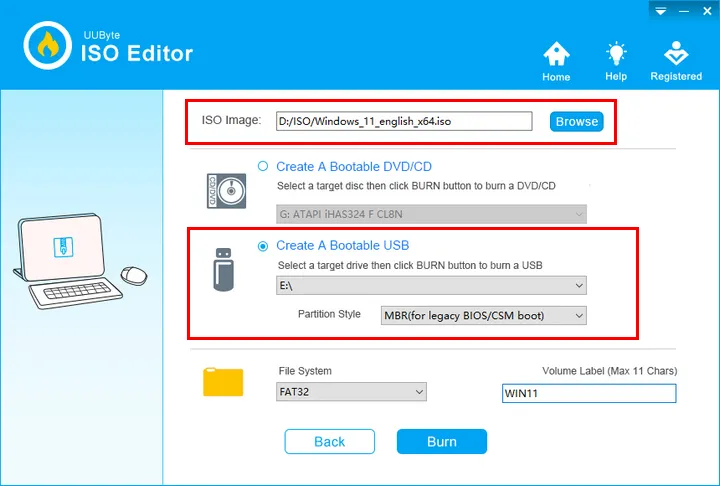This screenshot has width=720, height=486.
Task: Open the Partition Style dropdown
Action: point(483,316)
